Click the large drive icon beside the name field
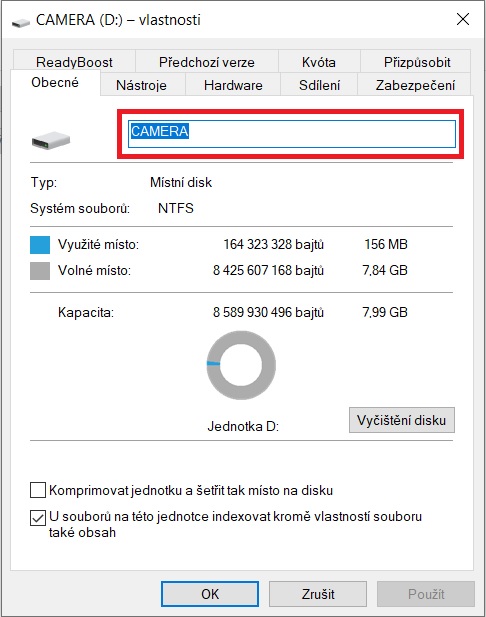The height and width of the screenshot is (617, 486). click(51, 140)
